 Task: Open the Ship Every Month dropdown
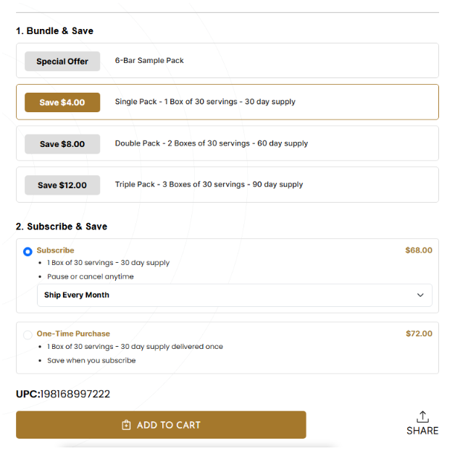[234, 295]
